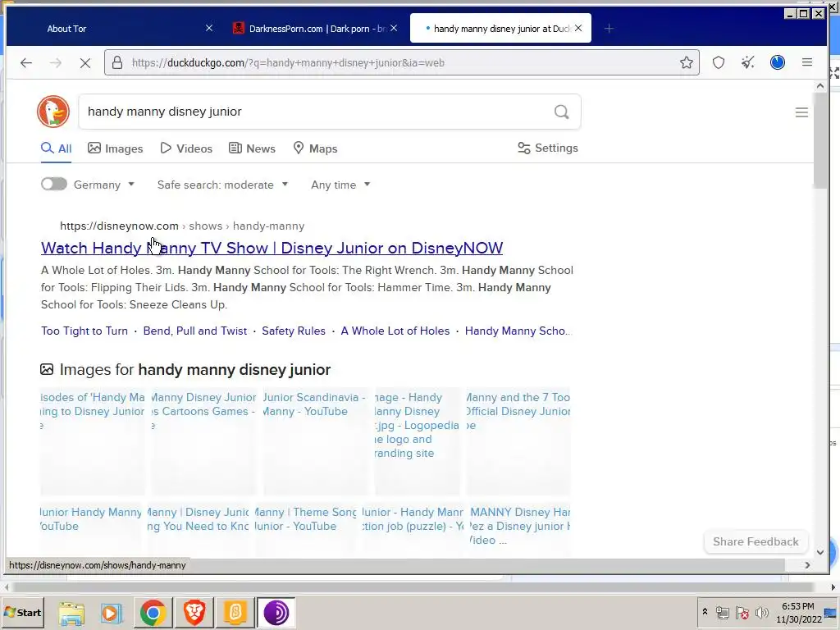The height and width of the screenshot is (630, 840).
Task: Click the browser URL address bar
Action: tap(402, 62)
